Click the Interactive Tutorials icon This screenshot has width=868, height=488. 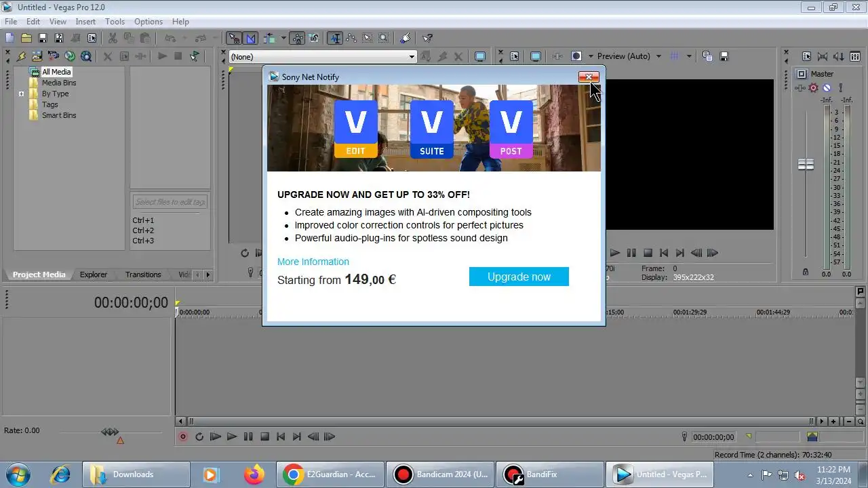406,38
